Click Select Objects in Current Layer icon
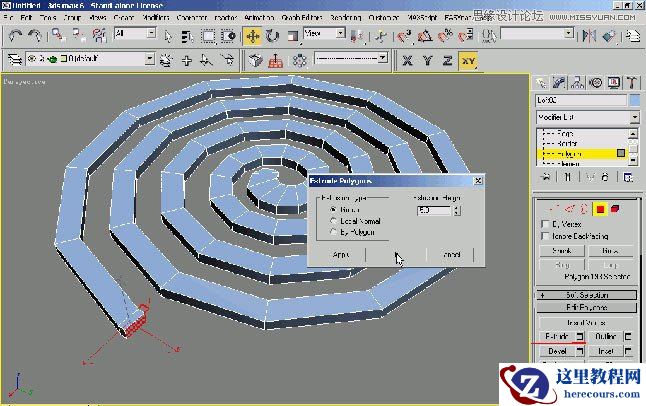Viewport: 646px width, 406px height. 206,61
